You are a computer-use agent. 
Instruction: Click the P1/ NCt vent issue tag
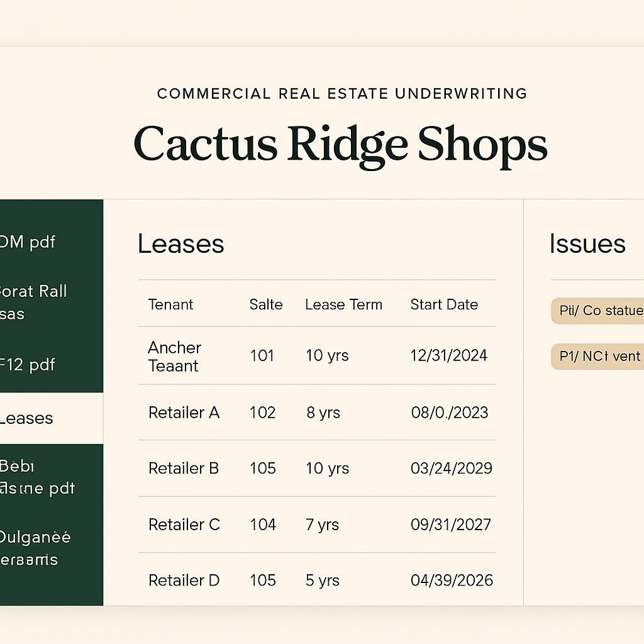(597, 357)
